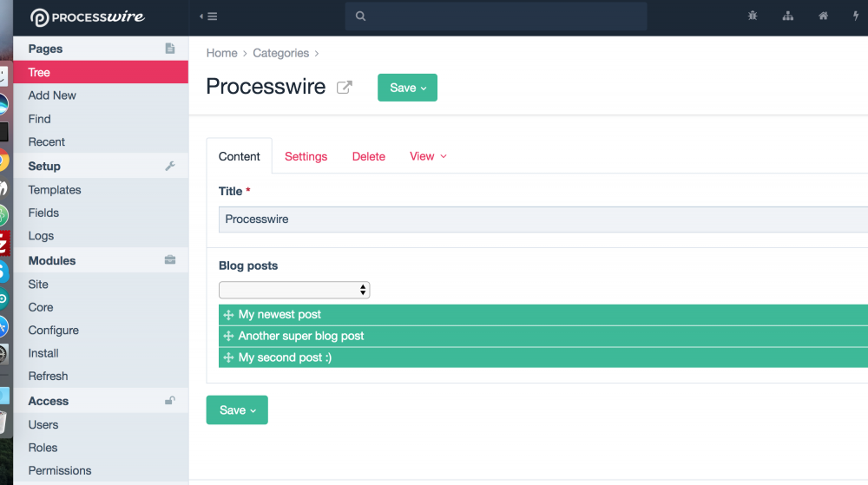
Task: Open Templates in the Setup menu
Action: (55, 190)
